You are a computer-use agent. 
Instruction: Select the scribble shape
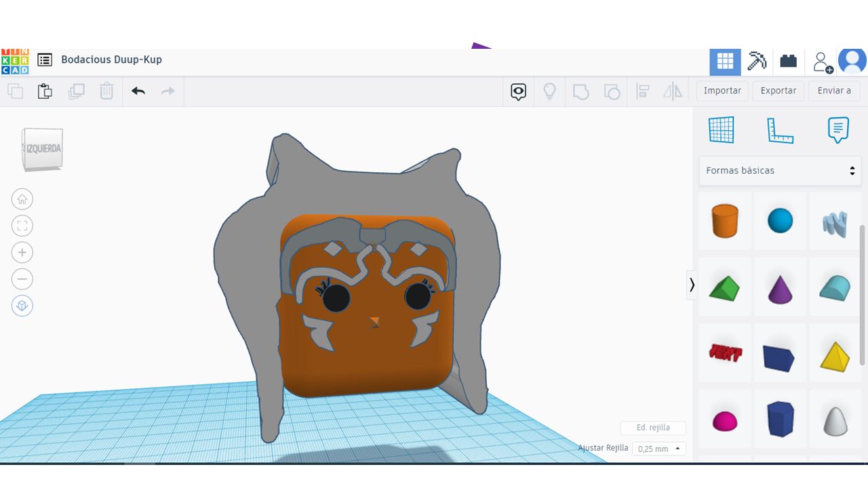point(835,221)
